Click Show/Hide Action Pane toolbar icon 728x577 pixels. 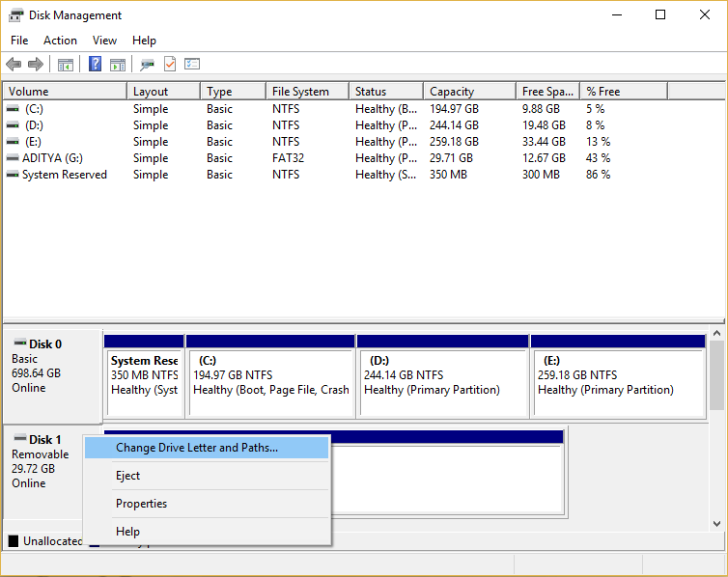click(117, 65)
